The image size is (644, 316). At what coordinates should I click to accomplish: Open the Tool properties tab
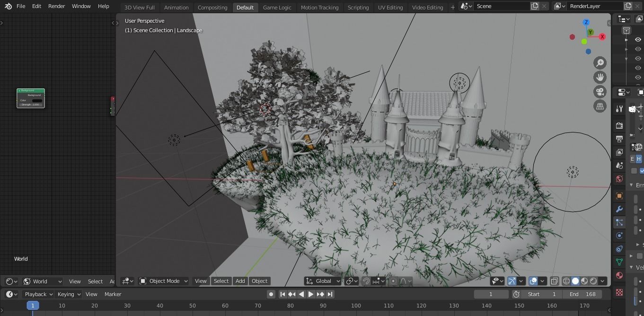619,109
